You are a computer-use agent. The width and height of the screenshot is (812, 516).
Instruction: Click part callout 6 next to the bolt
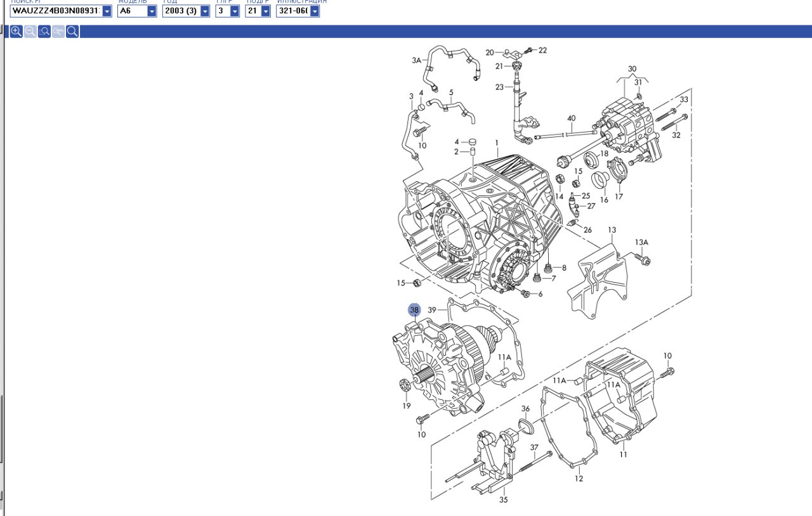[x=540, y=294]
